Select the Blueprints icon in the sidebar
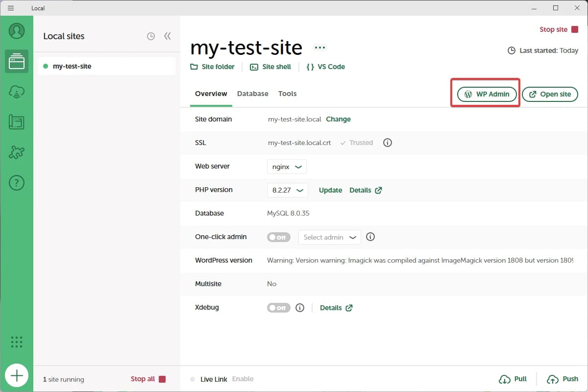588x392 pixels. point(17,122)
